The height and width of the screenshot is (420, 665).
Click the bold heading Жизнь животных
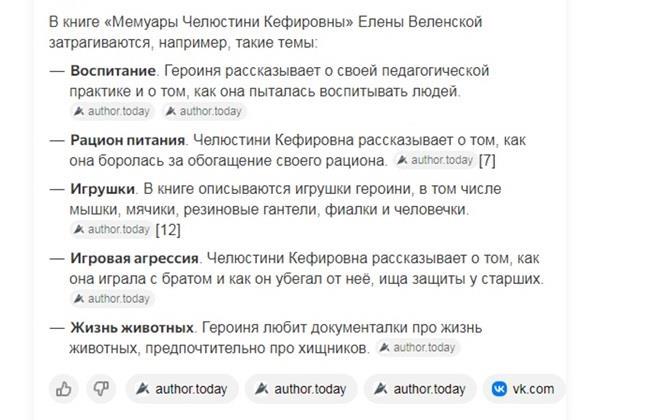131,327
